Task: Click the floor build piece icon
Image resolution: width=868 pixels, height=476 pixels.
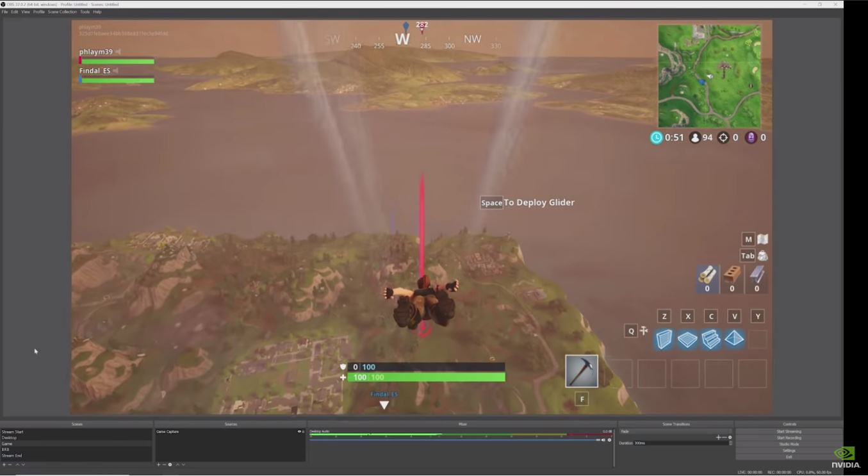Action: pyautogui.click(x=687, y=339)
